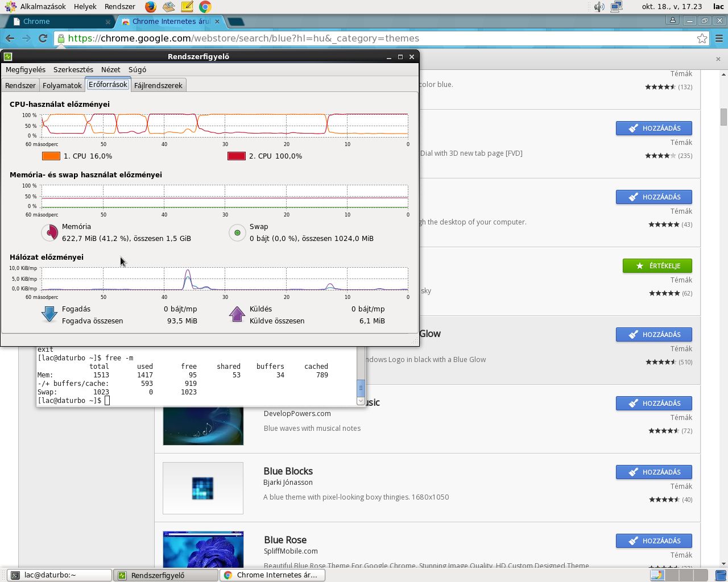Viewport: 728px width, 582px height.
Task: Add the Blue Rose theme
Action: click(654, 541)
